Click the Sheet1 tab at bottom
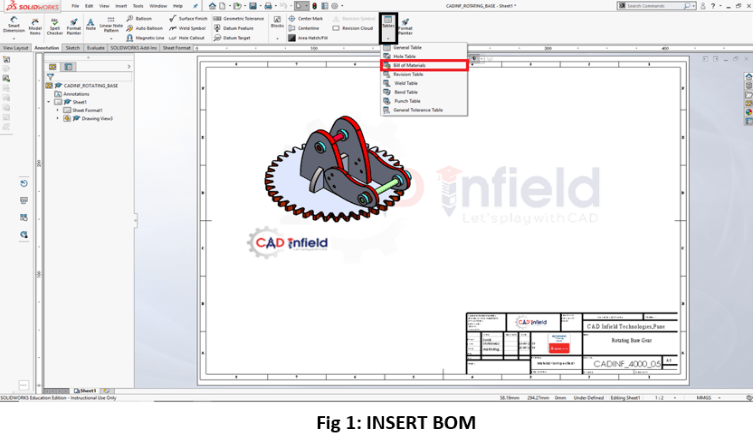Screen dimensions: 753x447 [x=85, y=391]
